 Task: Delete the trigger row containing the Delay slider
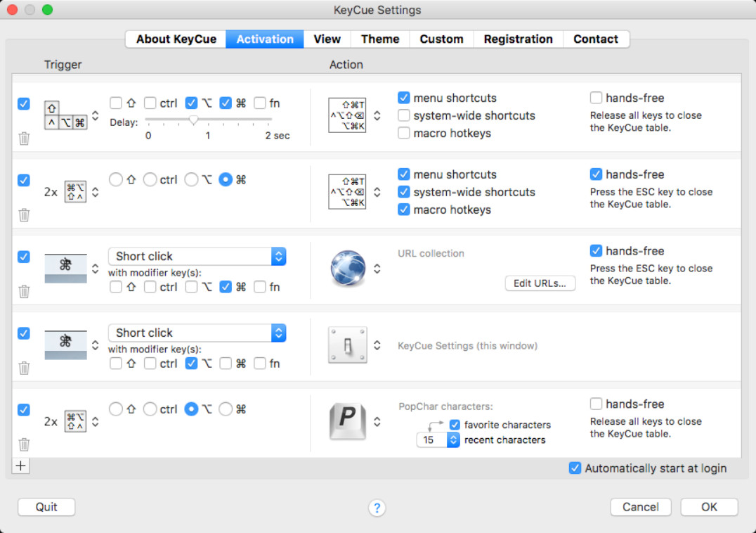click(x=24, y=139)
